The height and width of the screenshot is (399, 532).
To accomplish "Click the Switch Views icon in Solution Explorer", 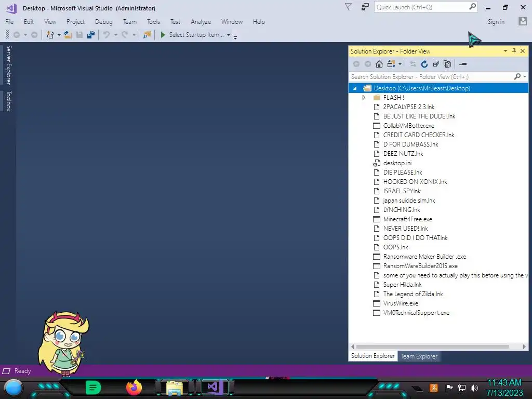I will pos(391,64).
